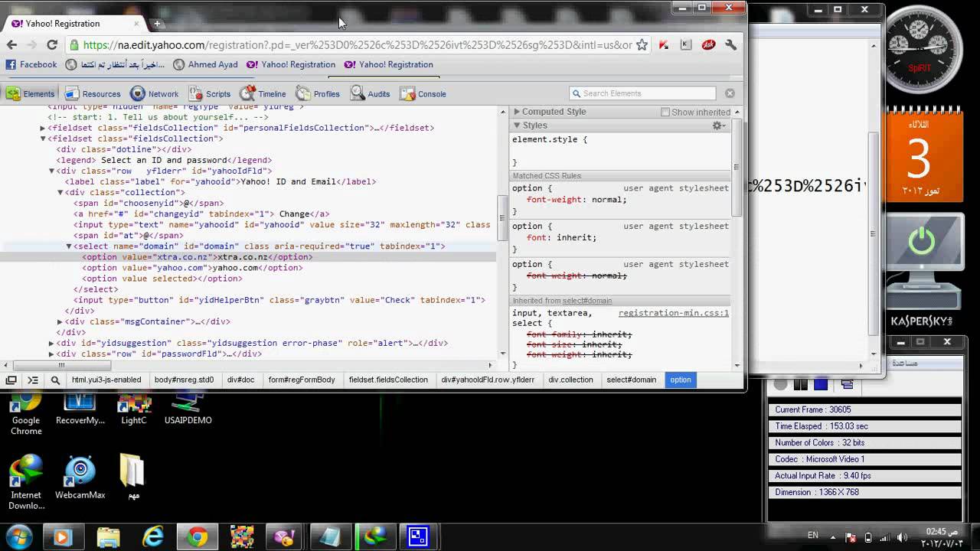The image size is (980, 551).
Task: Click the Chrome address bar URL
Action: 358,45
